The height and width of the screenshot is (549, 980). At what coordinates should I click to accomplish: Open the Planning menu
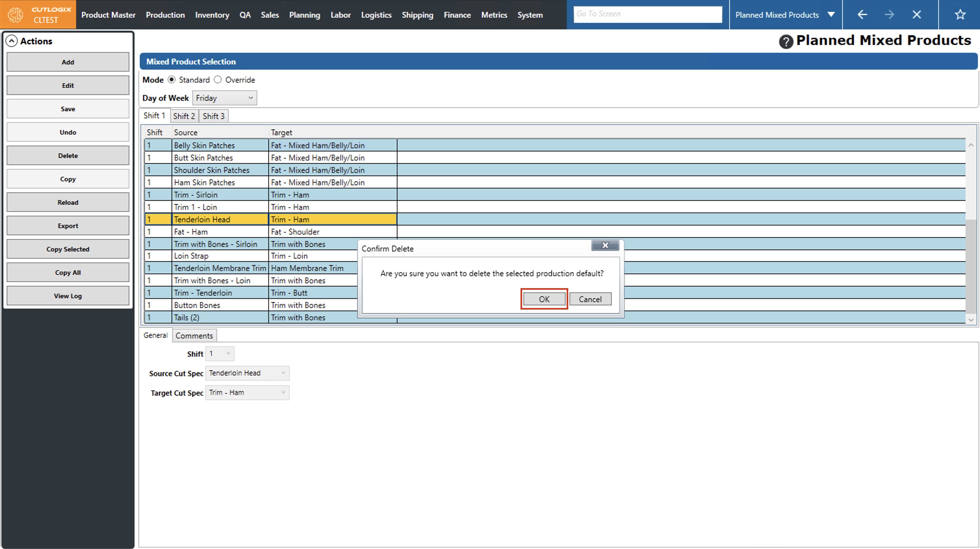tap(304, 15)
